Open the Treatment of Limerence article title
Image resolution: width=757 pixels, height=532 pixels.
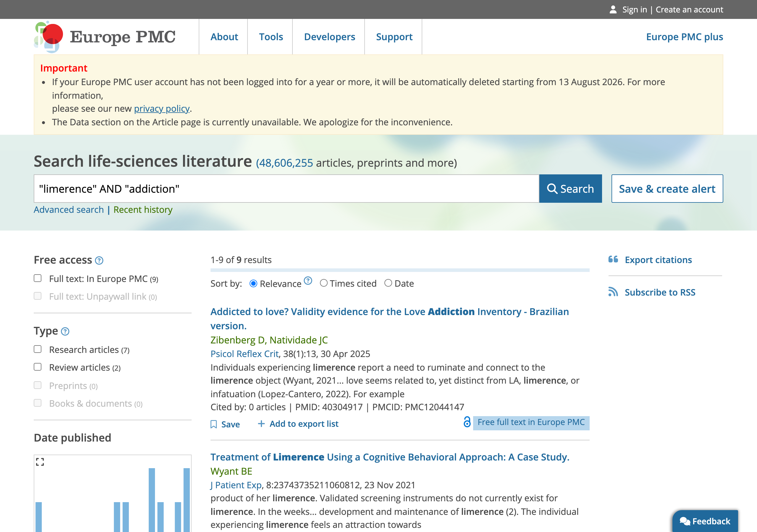(390, 457)
